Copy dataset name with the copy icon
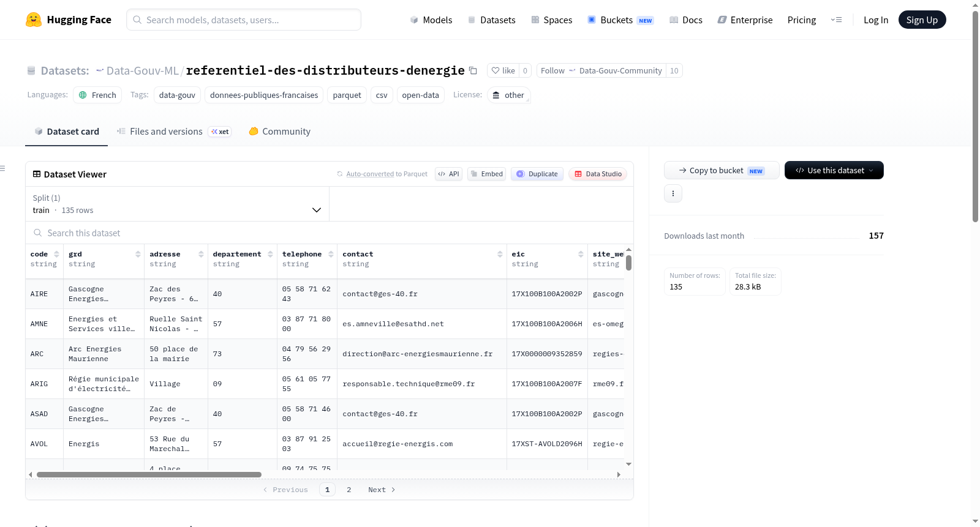Screen dimensions: 980x527 [473, 70]
